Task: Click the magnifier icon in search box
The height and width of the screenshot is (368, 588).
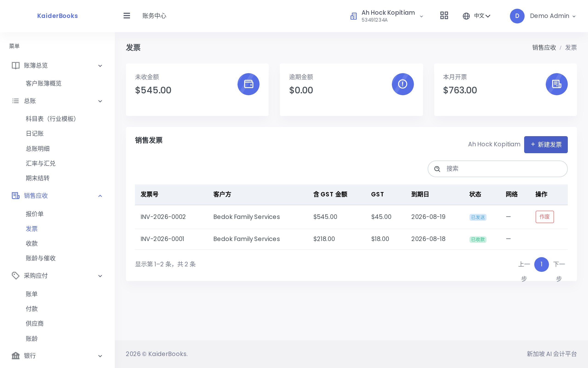Action: coord(437,169)
